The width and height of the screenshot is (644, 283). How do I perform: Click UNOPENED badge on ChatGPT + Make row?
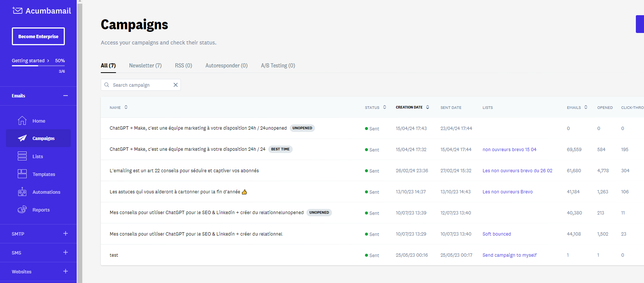pos(302,128)
